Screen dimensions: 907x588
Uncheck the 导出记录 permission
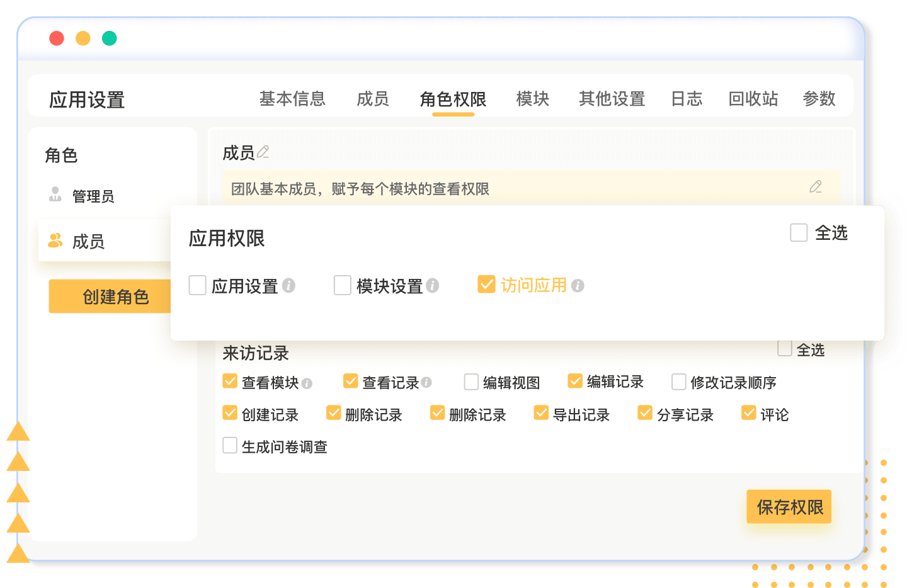click(x=541, y=413)
